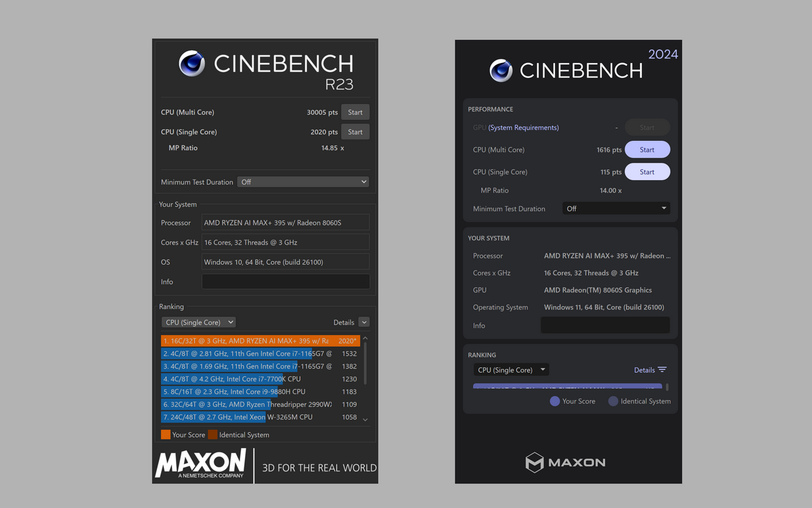Click the 30005 pts multi core score in R23

click(x=322, y=112)
